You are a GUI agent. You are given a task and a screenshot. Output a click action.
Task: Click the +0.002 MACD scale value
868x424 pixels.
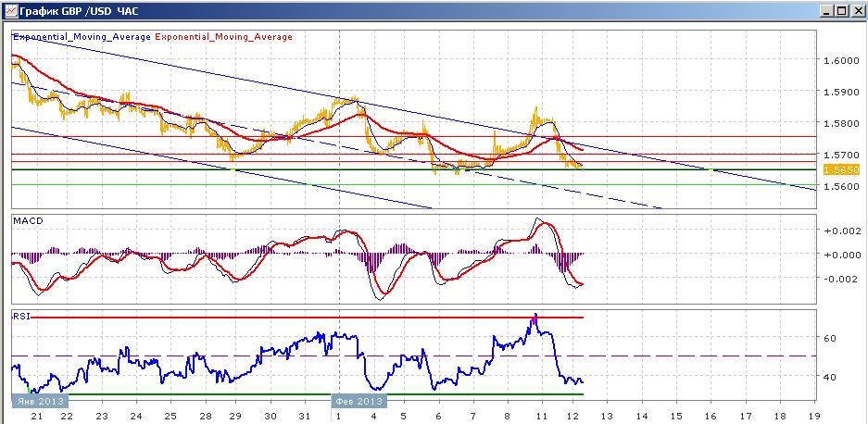pyautogui.click(x=841, y=231)
